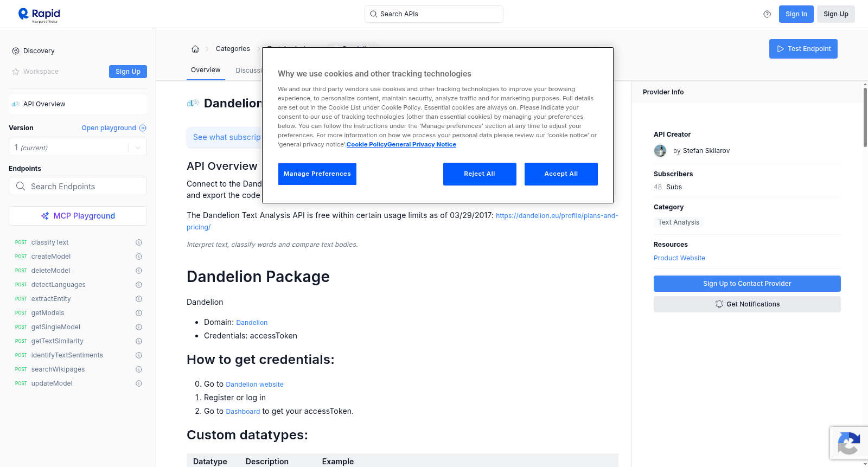Image resolution: width=868 pixels, height=467 pixels.
Task: Open the version selector dropdown
Action: 78,148
